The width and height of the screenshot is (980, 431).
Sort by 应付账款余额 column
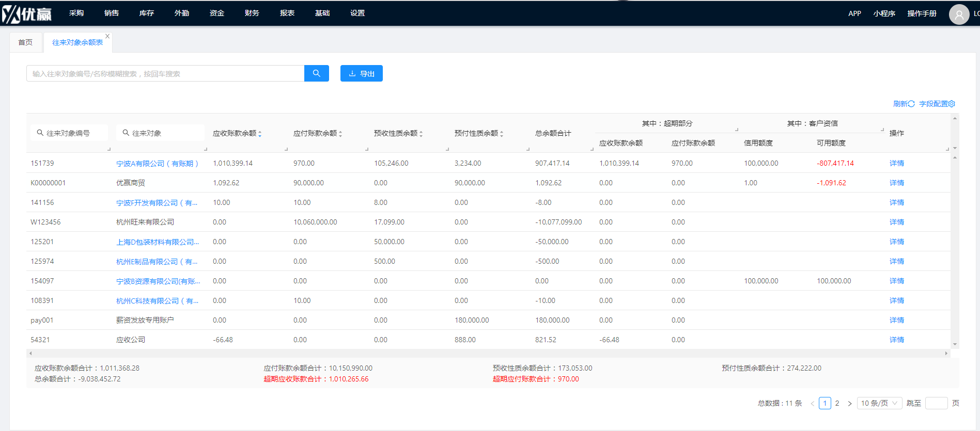(x=340, y=134)
